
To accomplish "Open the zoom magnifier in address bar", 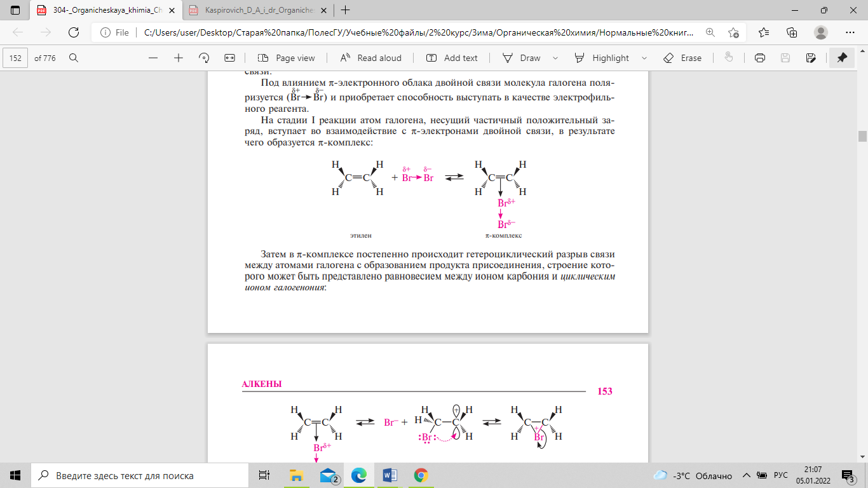I will click(710, 32).
